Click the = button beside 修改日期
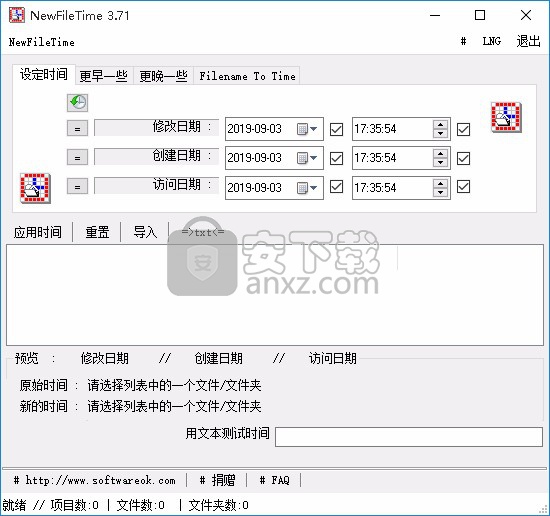Screen dimensions: 550x516 click(x=77, y=128)
